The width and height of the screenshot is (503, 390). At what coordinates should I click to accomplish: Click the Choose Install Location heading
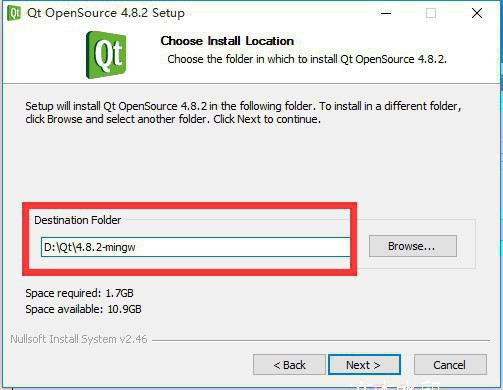pos(227,41)
